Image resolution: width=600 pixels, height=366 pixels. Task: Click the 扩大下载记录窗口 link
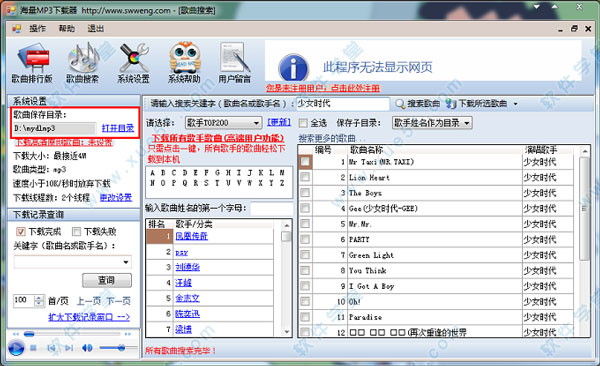[89, 317]
